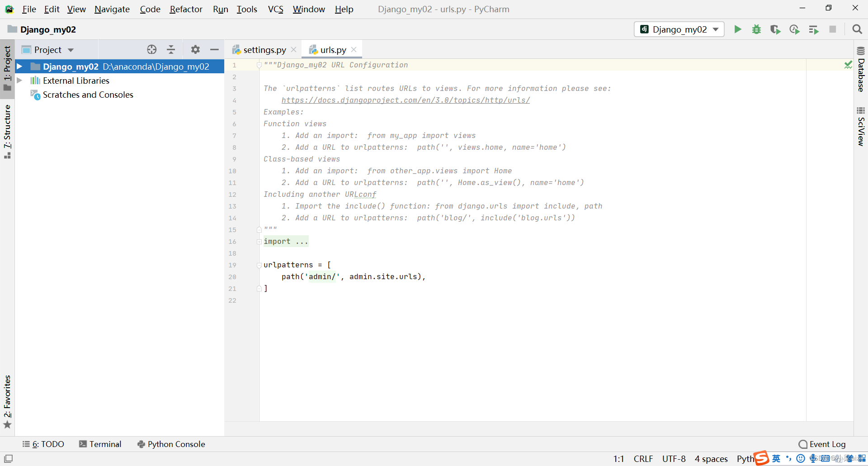Open the Database side panel

click(x=861, y=69)
